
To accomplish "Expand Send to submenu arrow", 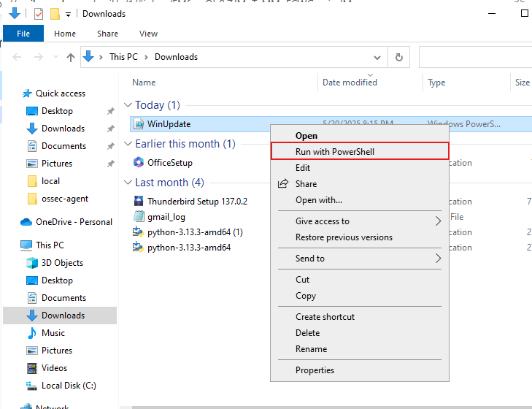I will point(438,259).
